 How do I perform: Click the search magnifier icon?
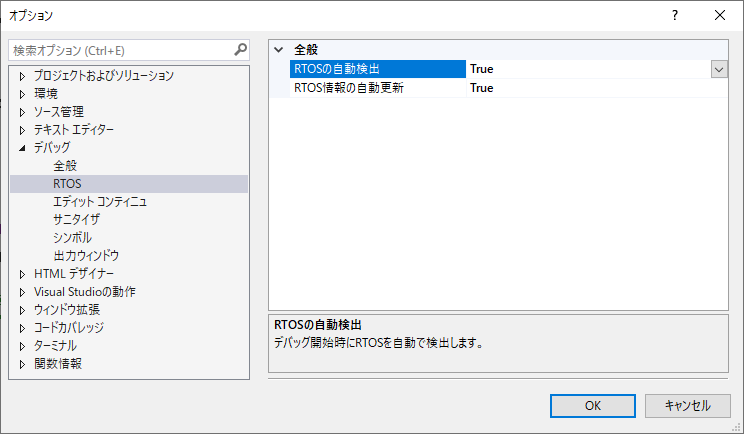(240, 49)
